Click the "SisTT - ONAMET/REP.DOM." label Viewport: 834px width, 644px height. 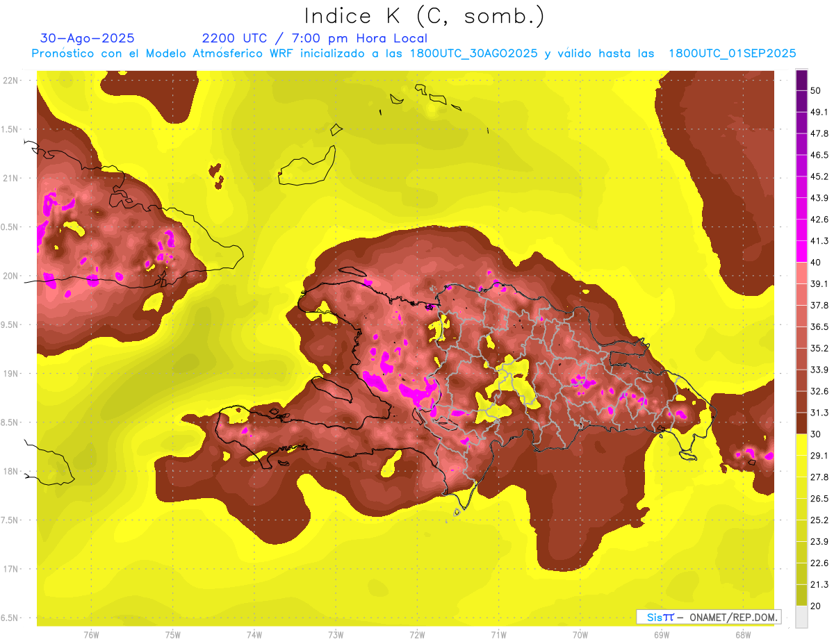708,617
